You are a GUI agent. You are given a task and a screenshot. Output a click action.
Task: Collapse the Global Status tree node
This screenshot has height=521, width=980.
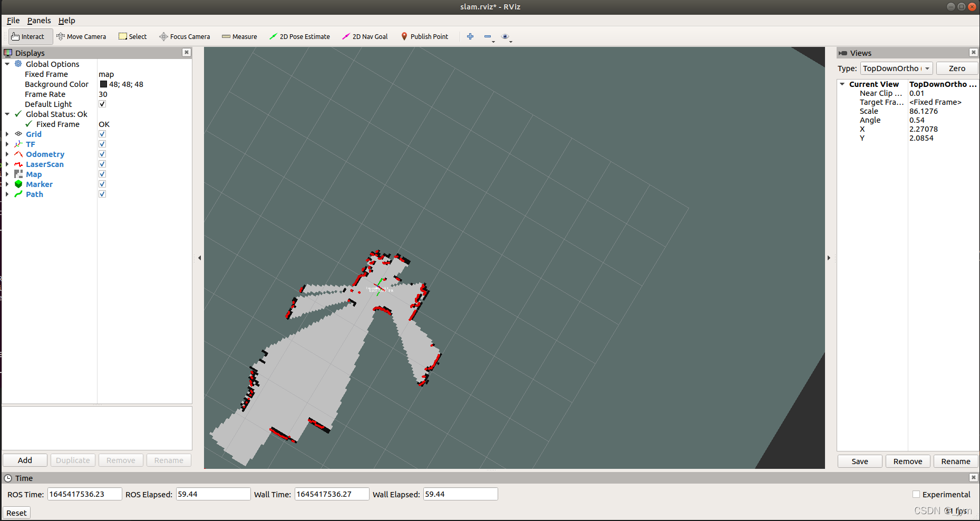(x=7, y=114)
